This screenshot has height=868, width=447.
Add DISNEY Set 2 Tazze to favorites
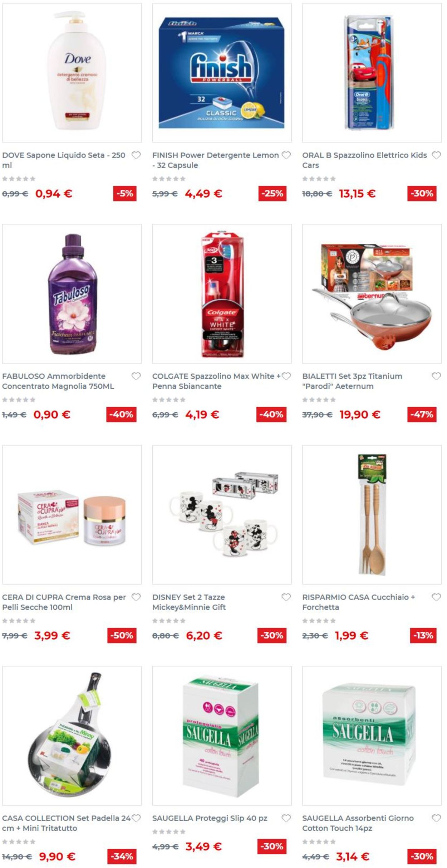[286, 597]
